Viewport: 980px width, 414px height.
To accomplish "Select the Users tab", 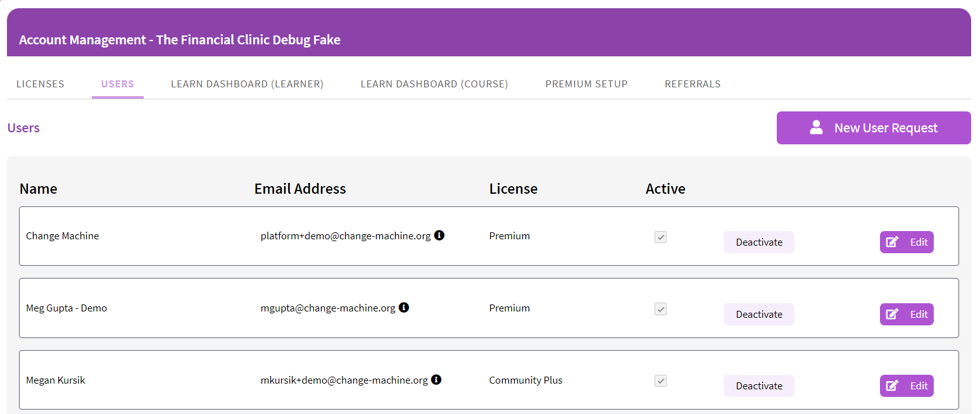I will (x=118, y=84).
